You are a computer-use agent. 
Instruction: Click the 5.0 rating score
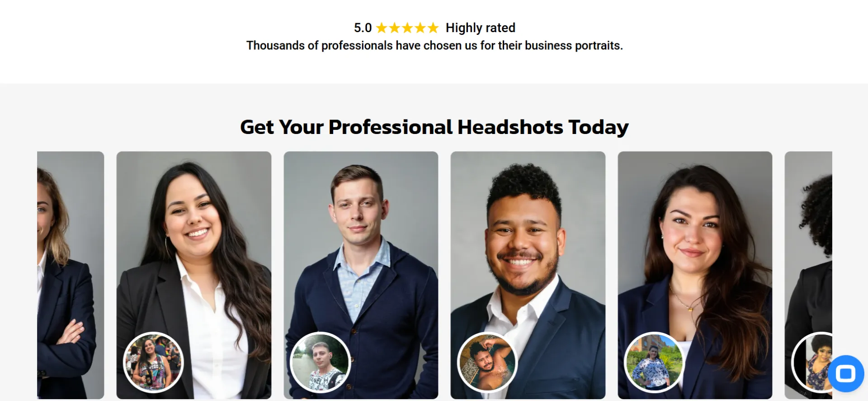click(363, 28)
